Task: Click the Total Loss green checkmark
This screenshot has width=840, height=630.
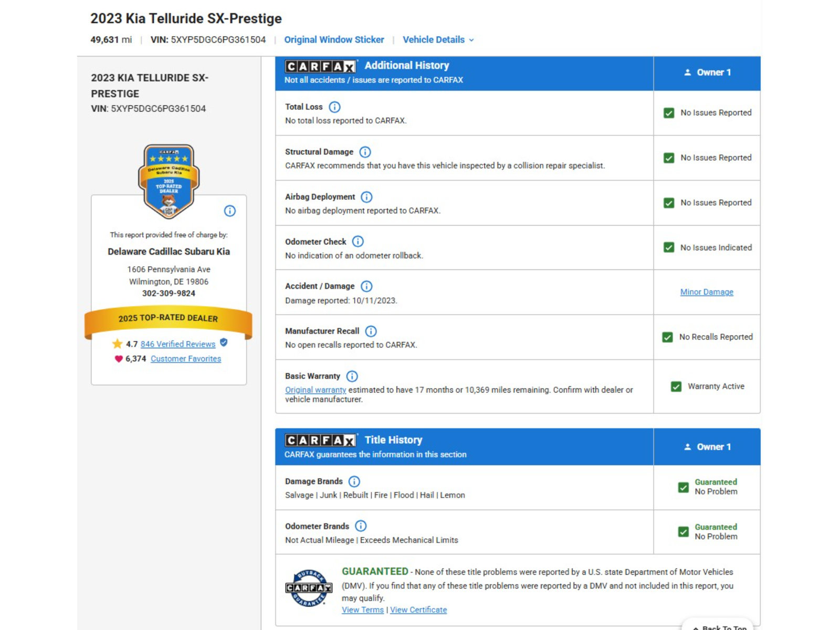Action: 669,113
